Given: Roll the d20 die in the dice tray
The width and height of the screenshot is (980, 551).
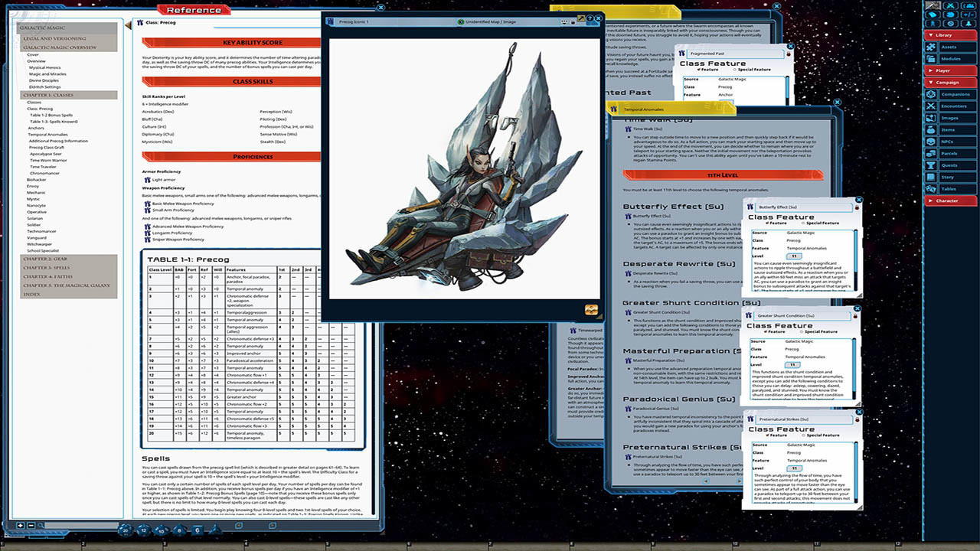Looking at the screenshot, I should 125,530.
